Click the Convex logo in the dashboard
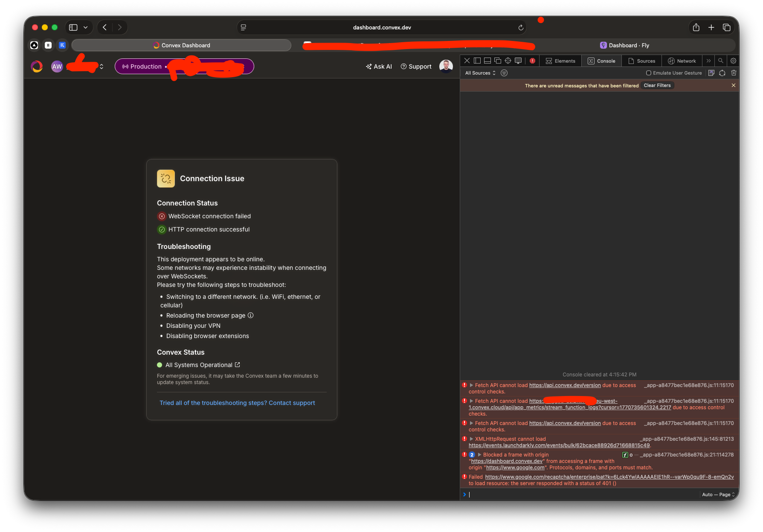The image size is (763, 532). (37, 66)
